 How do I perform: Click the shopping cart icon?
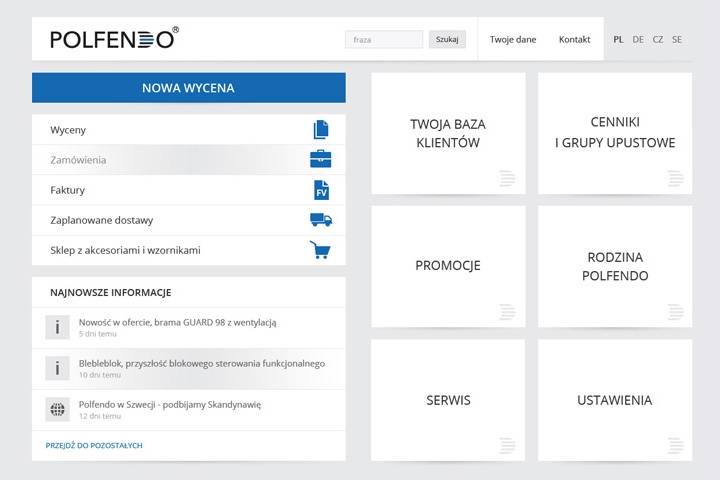(x=320, y=250)
